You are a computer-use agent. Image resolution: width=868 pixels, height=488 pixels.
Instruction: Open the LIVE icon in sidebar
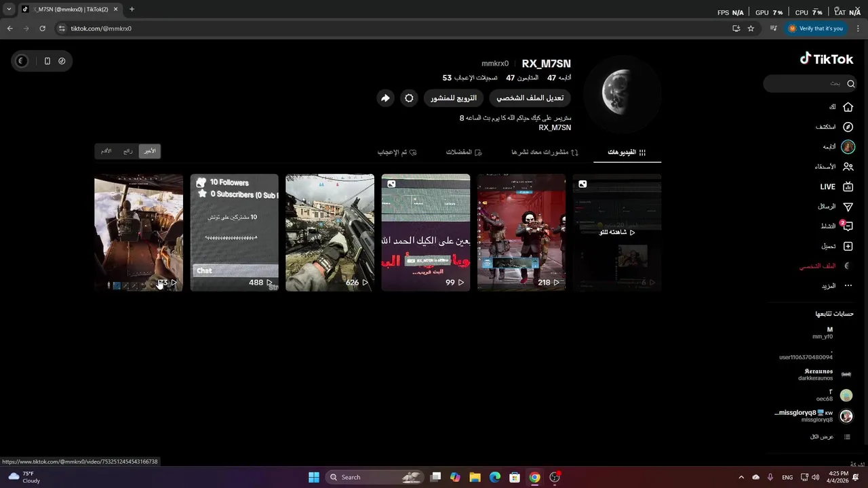coord(848,186)
